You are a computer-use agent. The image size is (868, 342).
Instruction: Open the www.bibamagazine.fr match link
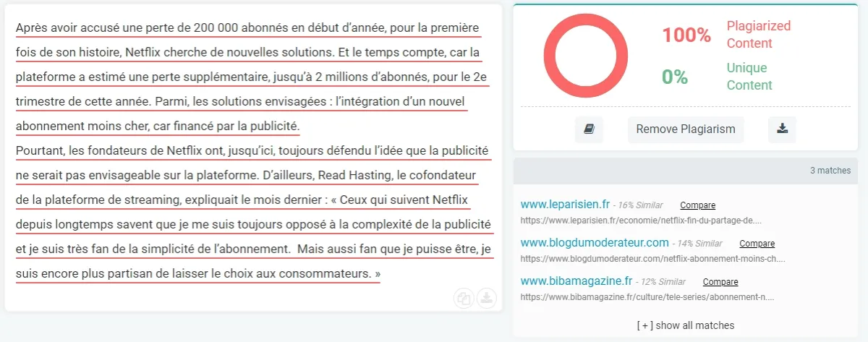click(x=576, y=281)
